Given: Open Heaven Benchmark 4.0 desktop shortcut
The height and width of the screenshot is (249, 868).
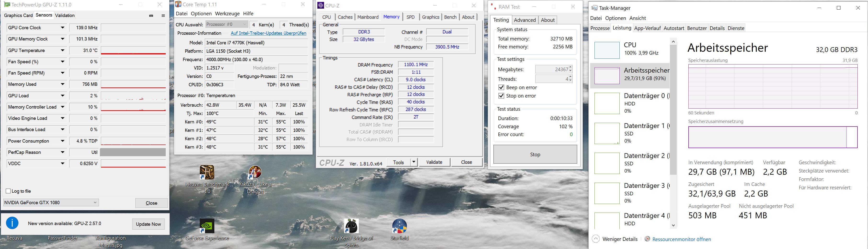Looking at the screenshot, I should tap(207, 180).
